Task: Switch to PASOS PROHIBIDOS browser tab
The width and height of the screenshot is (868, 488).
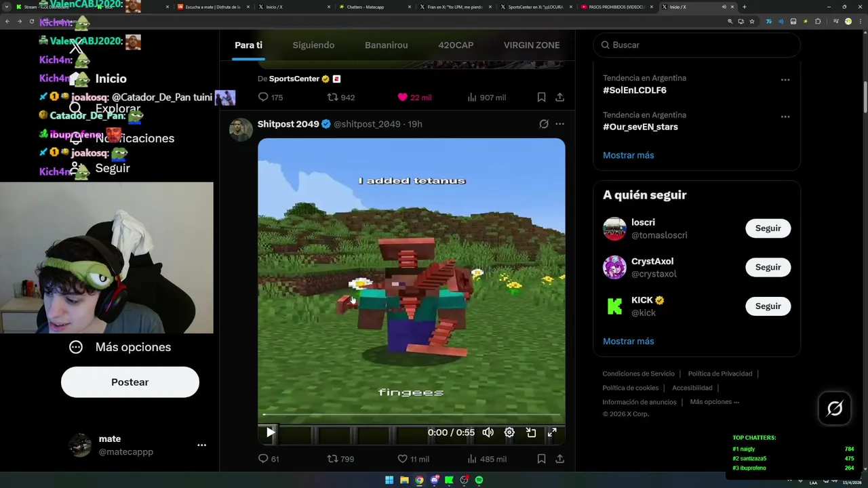Action: click(x=618, y=7)
